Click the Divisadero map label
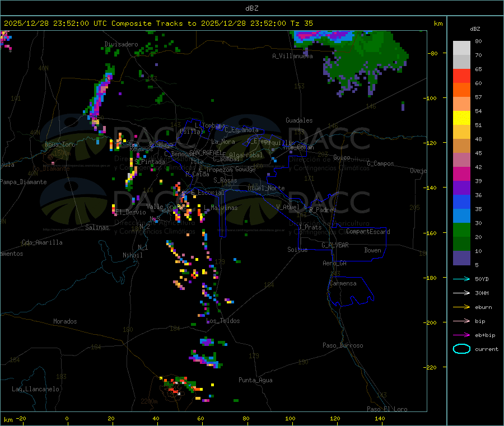The width and height of the screenshot is (504, 426). click(x=121, y=44)
